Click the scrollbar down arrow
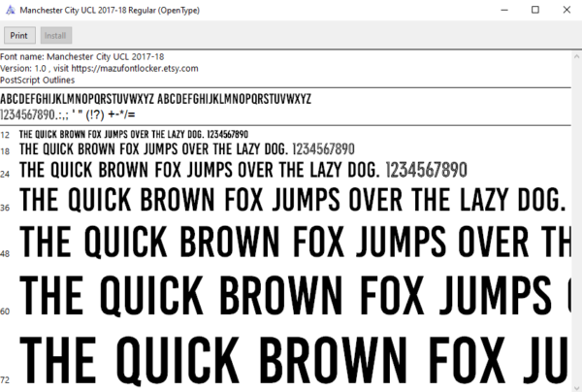The image size is (582, 392). point(576,387)
